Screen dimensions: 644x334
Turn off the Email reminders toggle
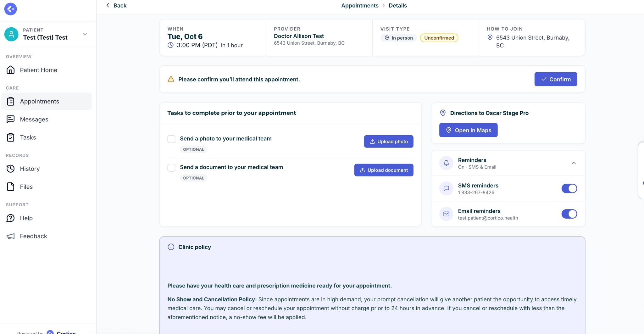click(x=569, y=214)
